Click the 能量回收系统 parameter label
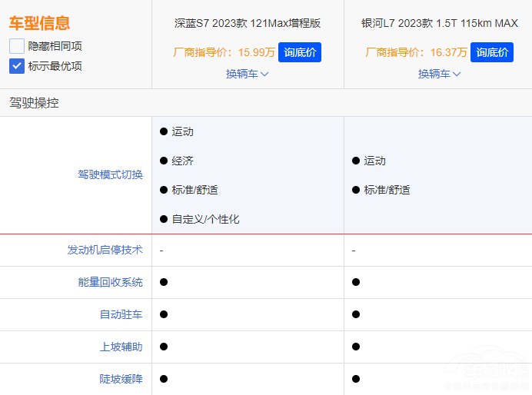This screenshot has width=532, height=395. click(110, 282)
